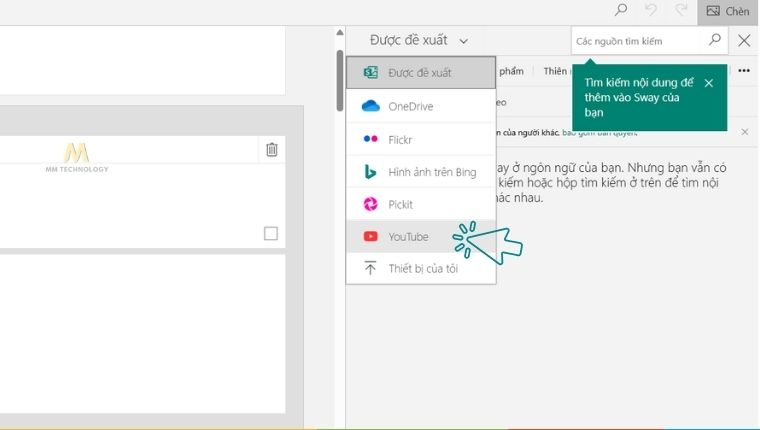
Task: Click the search magnifier in search box
Action: 715,40
